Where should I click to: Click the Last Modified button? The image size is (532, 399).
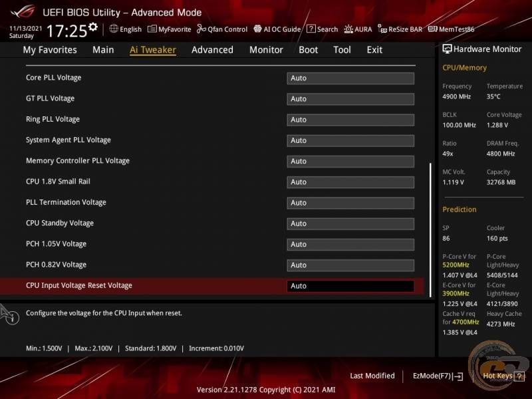[x=372, y=376]
